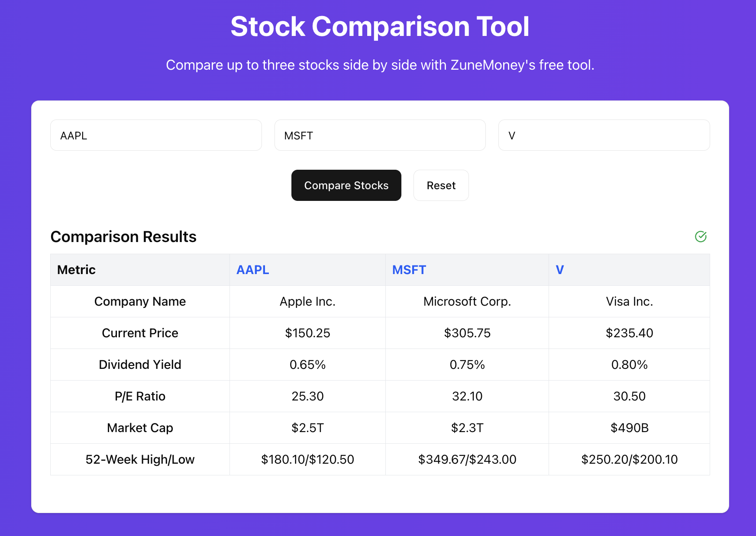This screenshot has width=756, height=536.
Task: Open the MSFT column header link
Action: 409,270
